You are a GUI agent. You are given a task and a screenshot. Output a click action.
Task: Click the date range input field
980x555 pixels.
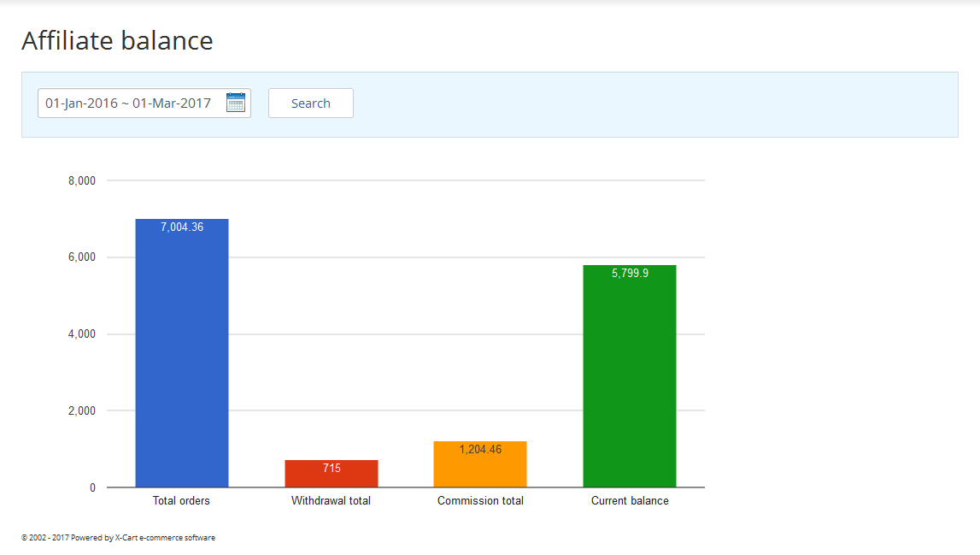[x=128, y=103]
